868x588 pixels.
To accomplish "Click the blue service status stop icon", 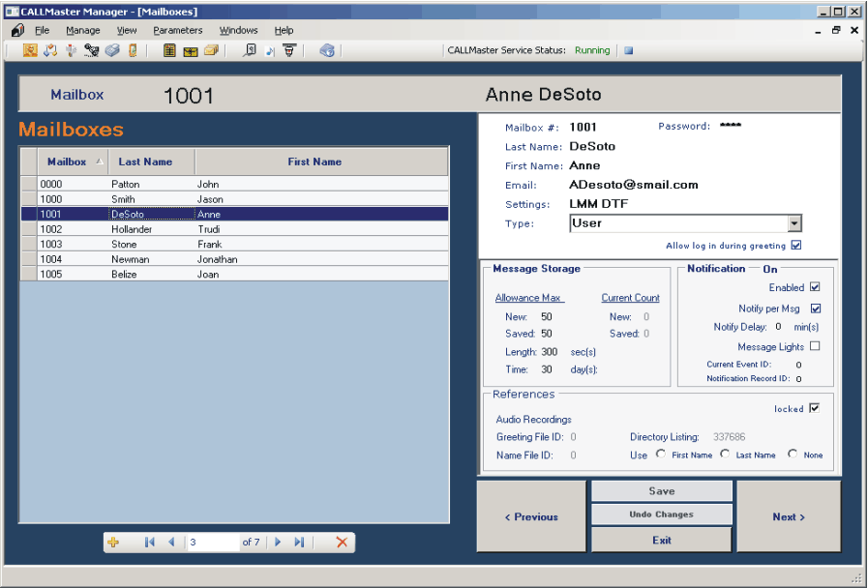I will [x=628, y=50].
